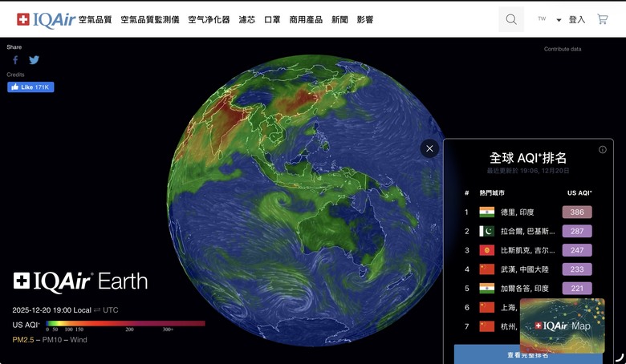This screenshot has width=626, height=364.
Task: Open the 空气净化器 menu
Action: (209, 19)
